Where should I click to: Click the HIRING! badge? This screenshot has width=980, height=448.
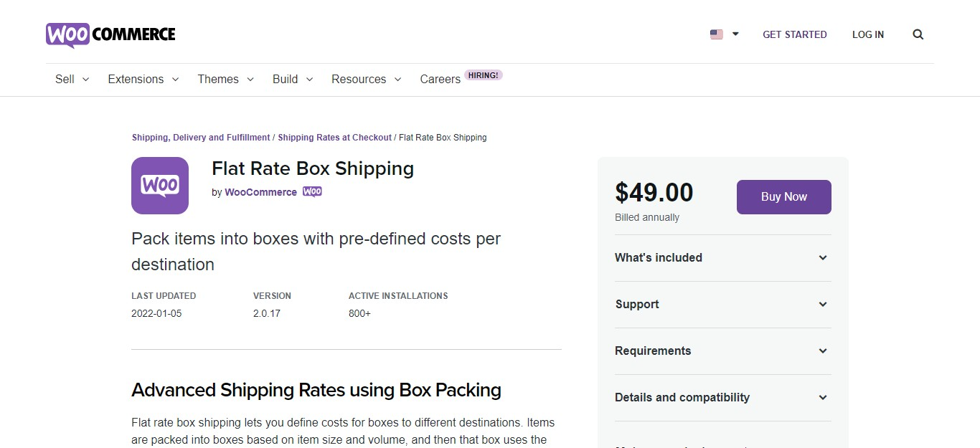pos(484,75)
